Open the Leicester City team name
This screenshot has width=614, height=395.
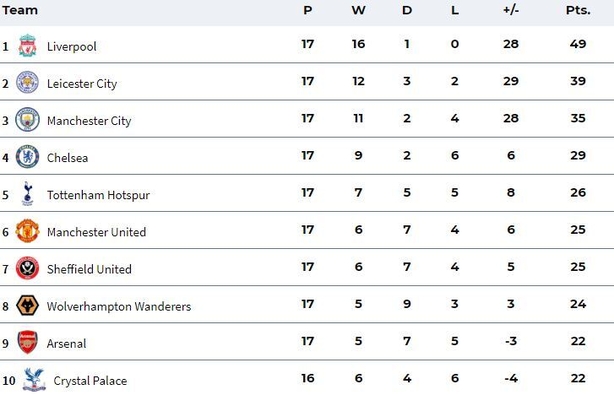(x=82, y=84)
